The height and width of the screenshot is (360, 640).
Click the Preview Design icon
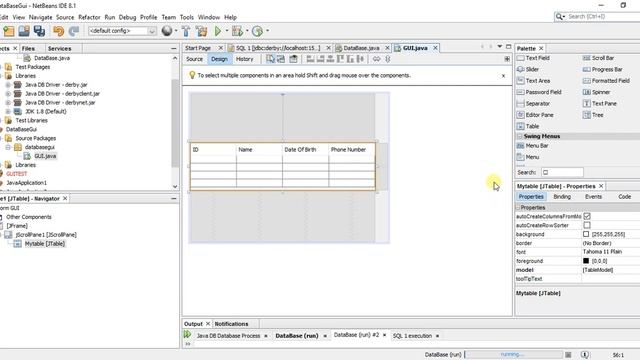293,59
